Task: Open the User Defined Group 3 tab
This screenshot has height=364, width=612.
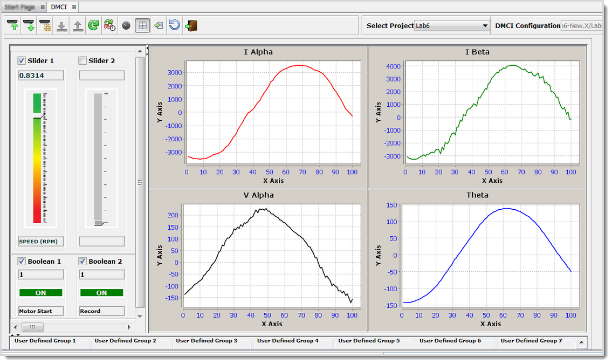Action: [x=207, y=341]
